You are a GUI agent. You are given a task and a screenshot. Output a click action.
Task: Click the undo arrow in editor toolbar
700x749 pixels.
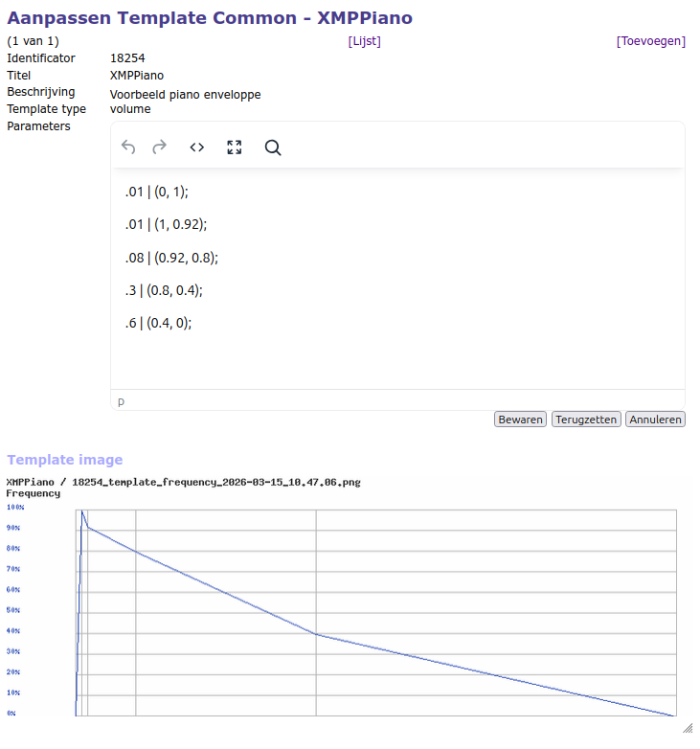click(128, 148)
